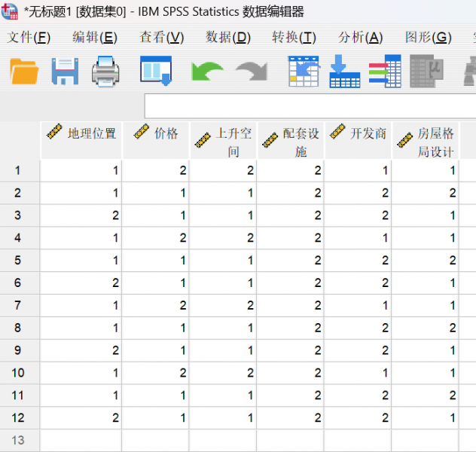Click 上升空间 cell in row 8
Image resolution: width=476 pixels, height=452 pixels.
tap(223, 328)
